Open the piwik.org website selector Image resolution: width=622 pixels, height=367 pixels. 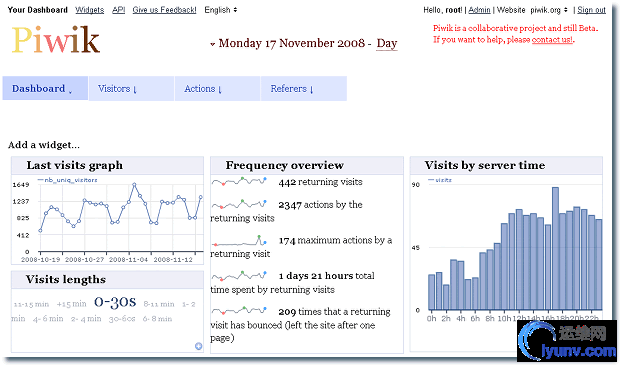pos(549,10)
